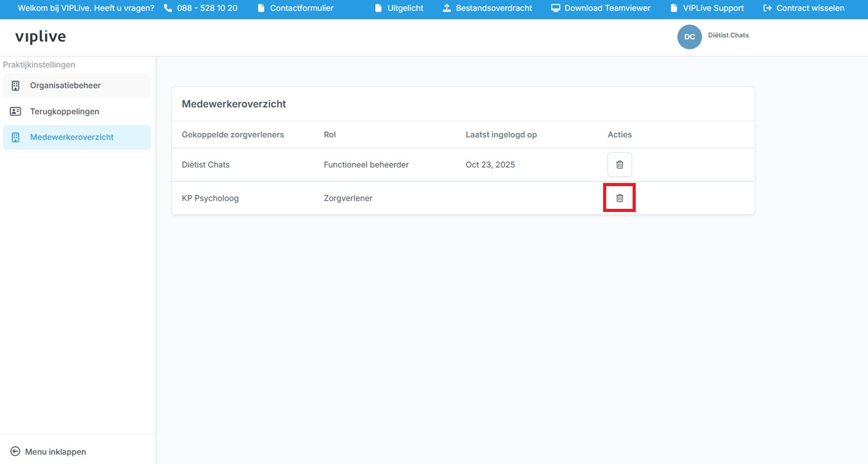The height and width of the screenshot is (464, 868).
Task: Click the Functioneel beheerder role cell
Action: pos(367,165)
